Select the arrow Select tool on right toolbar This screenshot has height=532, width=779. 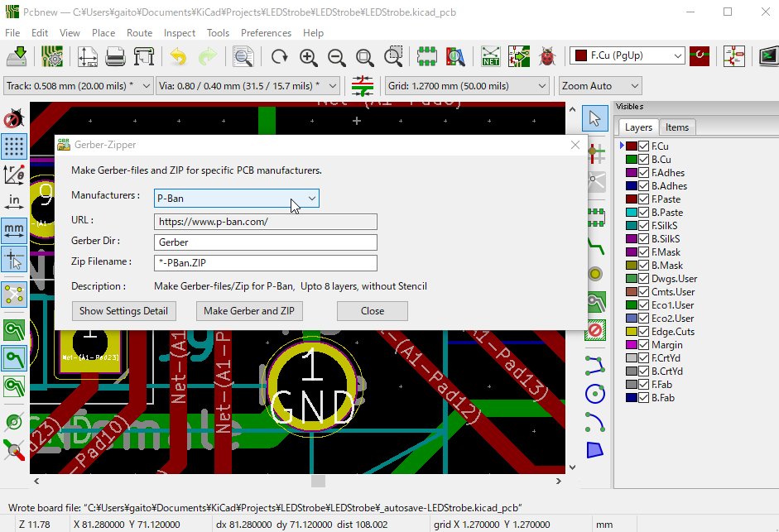[594, 118]
